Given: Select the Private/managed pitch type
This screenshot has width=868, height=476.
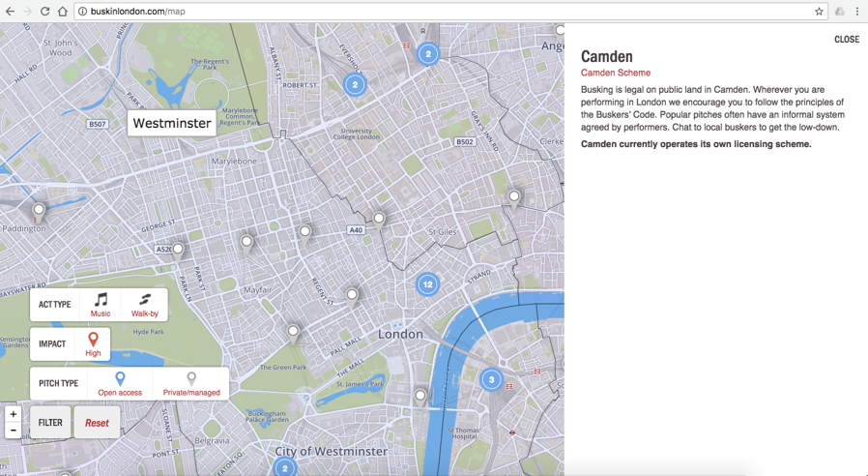Looking at the screenshot, I should tap(191, 383).
